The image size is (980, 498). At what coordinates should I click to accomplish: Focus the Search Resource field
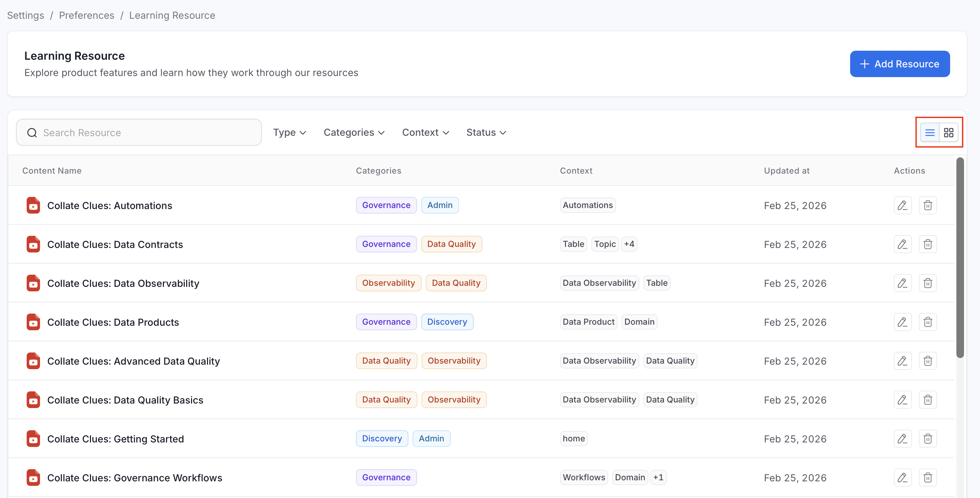pyautogui.click(x=139, y=132)
